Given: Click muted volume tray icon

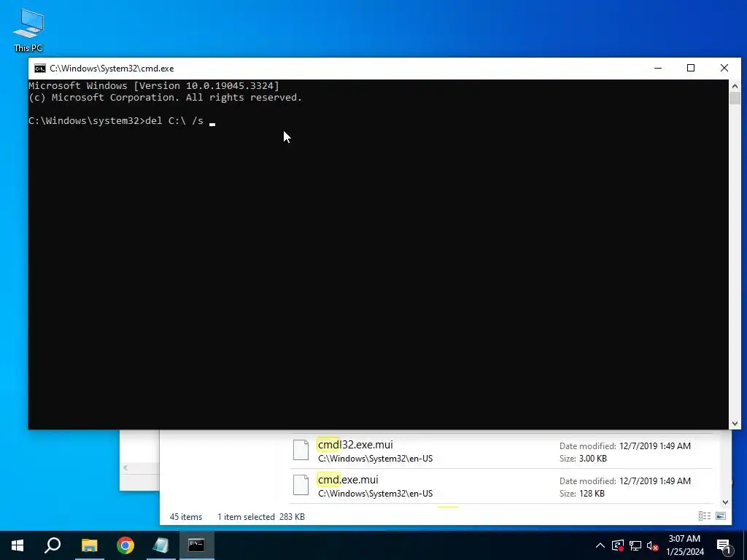Looking at the screenshot, I should (653, 545).
